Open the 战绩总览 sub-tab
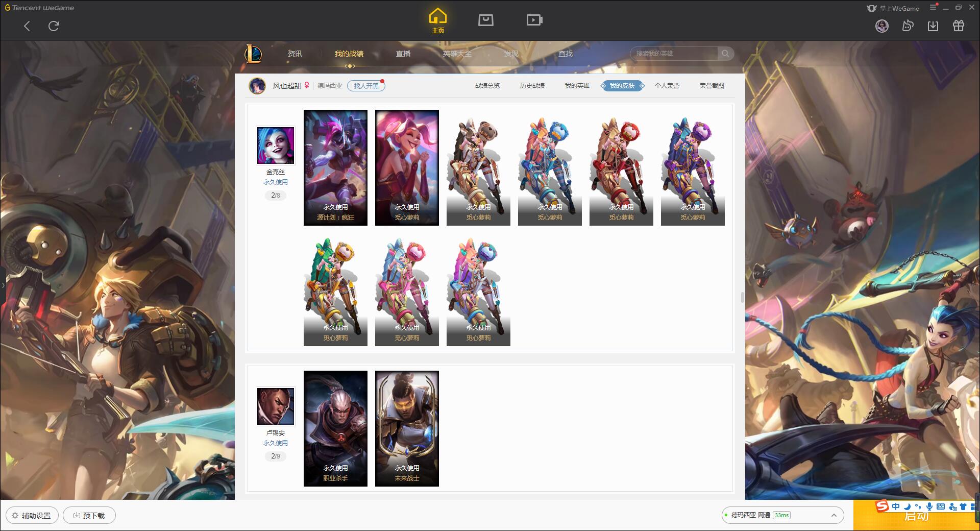The width and height of the screenshot is (980, 531). pos(487,86)
